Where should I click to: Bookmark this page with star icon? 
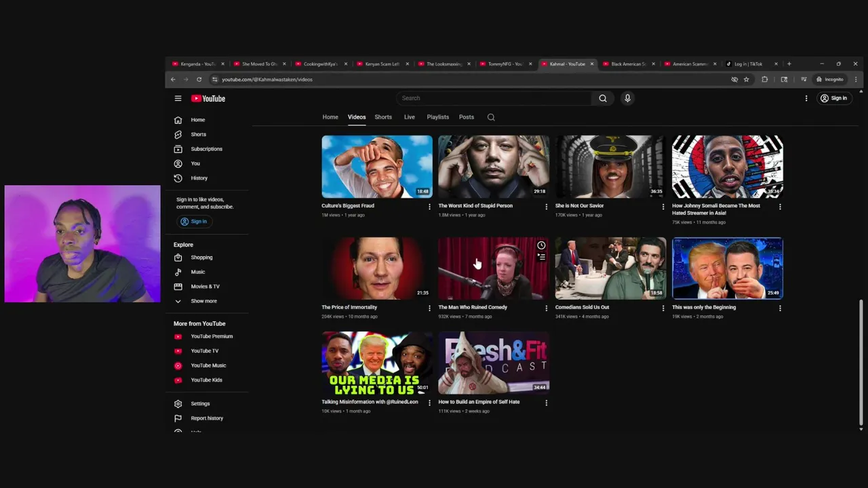point(746,79)
